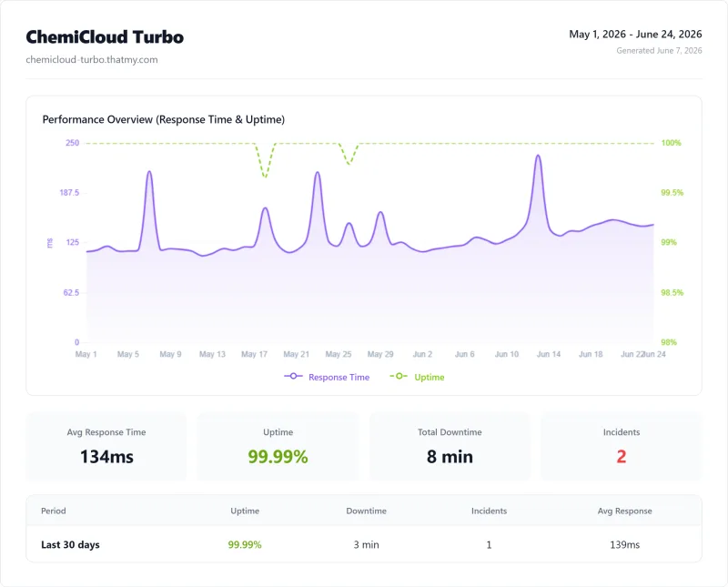This screenshot has width=728, height=587.
Task: Toggle the Response Time legend item
Action: coord(327,377)
